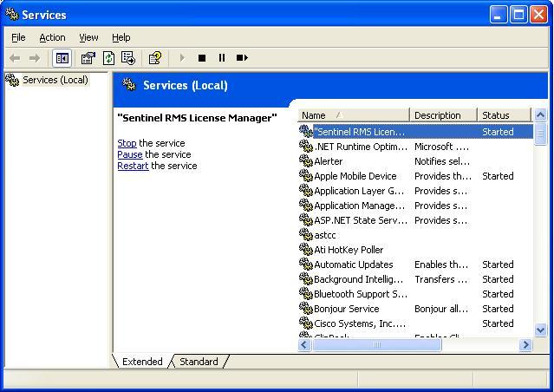This screenshot has height=392, width=554.
Task: Click the Restart the service link
Action: click(133, 166)
